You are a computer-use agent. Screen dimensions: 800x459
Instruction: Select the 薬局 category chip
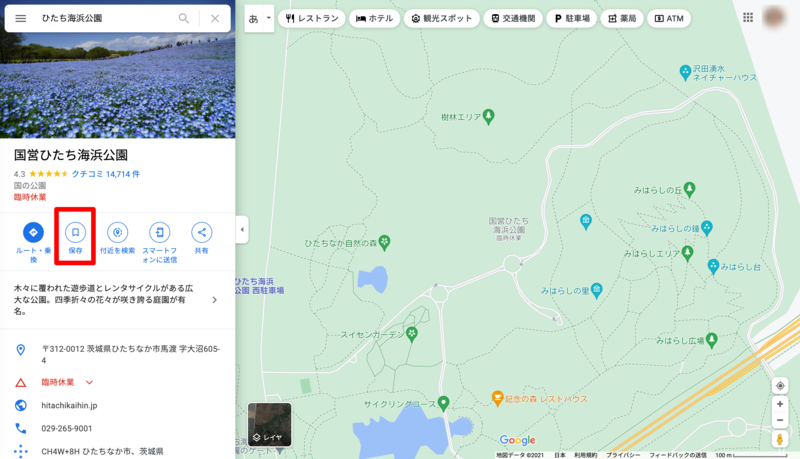click(x=622, y=18)
